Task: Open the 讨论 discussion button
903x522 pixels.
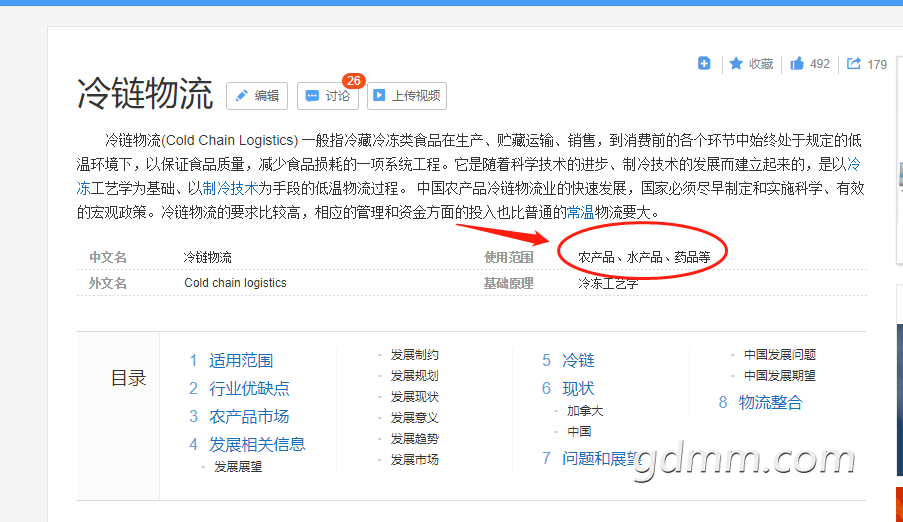Action: (x=328, y=96)
